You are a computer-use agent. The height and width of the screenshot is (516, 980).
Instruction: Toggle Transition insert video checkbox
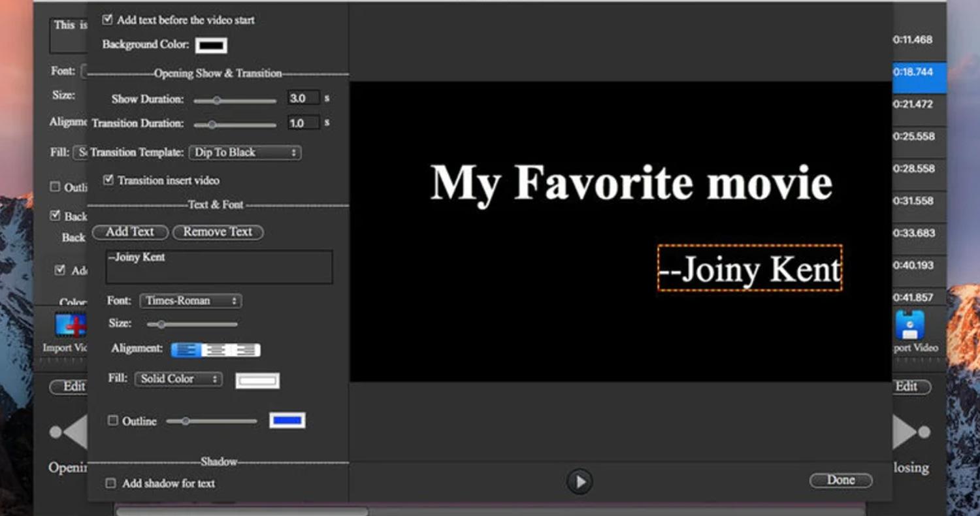[108, 180]
